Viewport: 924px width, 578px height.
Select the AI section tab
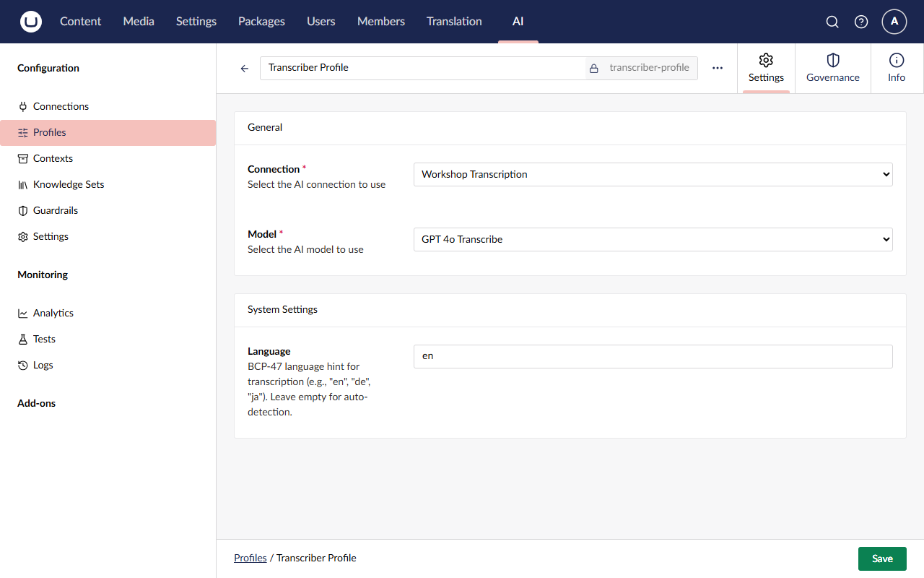point(518,22)
